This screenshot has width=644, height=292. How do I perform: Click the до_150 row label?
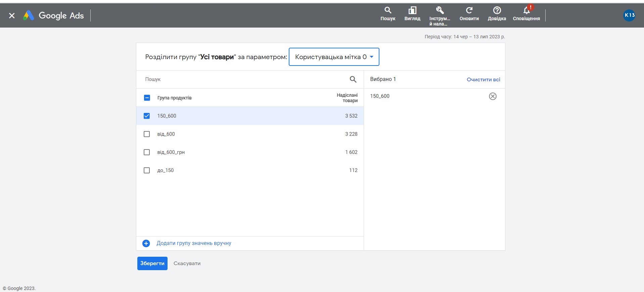pyautogui.click(x=165, y=170)
